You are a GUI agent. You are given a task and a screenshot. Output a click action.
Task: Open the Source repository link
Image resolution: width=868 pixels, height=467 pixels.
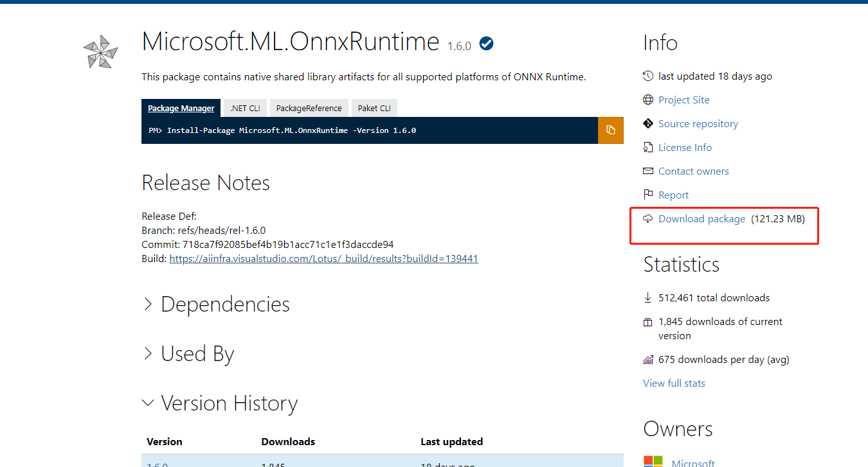(x=698, y=124)
